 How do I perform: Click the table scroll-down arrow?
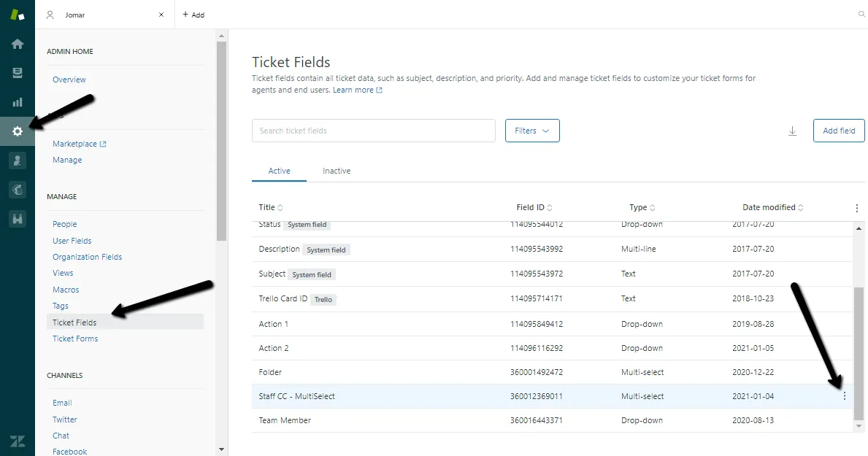click(859, 426)
